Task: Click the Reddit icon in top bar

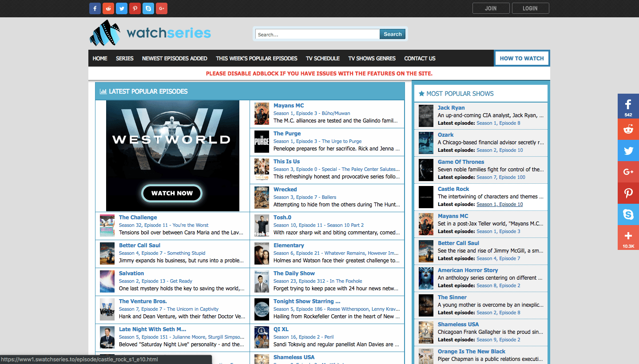Action: 108,8
